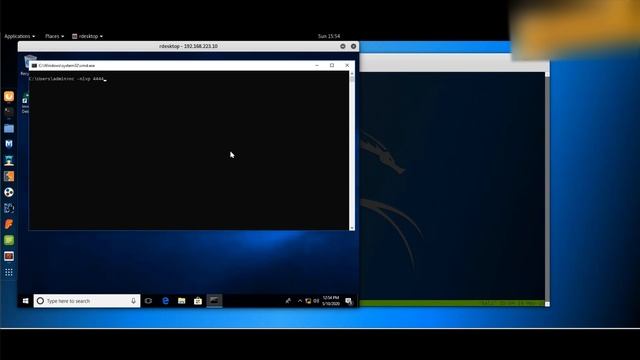This screenshot has width=640, height=360.
Task: Launch the Burp Suite orange icon in dock
Action: (x=9, y=176)
